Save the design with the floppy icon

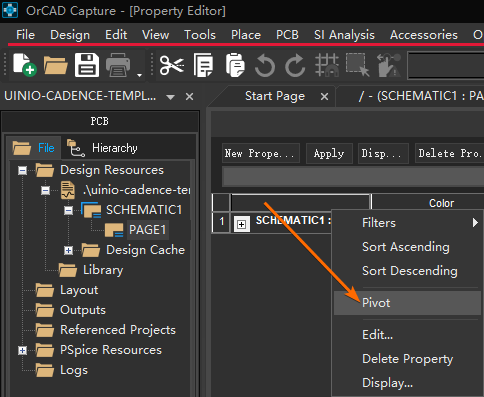tap(87, 65)
